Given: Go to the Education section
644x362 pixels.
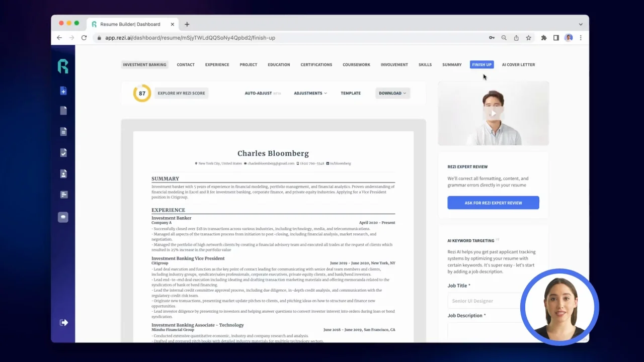Looking at the screenshot, I should 279,64.
